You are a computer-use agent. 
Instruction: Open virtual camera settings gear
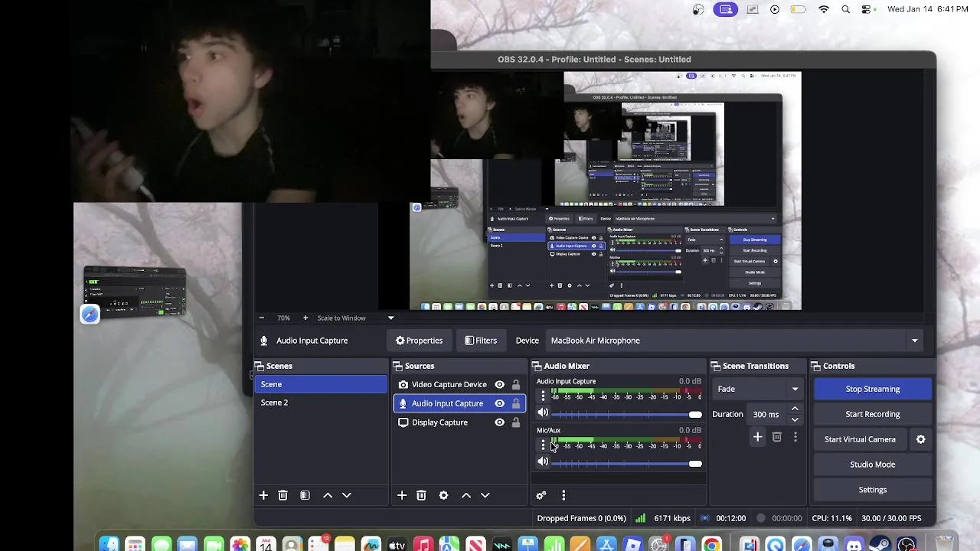click(x=921, y=439)
